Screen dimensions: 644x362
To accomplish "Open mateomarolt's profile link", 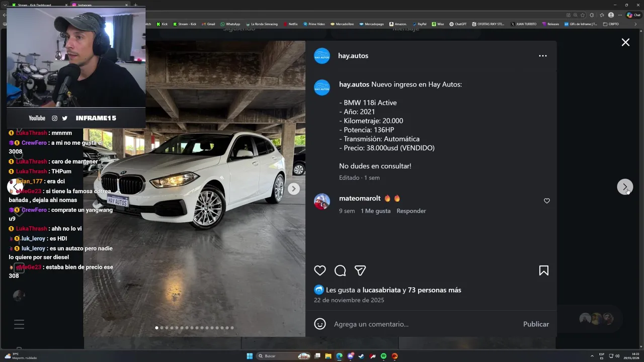I will [360, 198].
